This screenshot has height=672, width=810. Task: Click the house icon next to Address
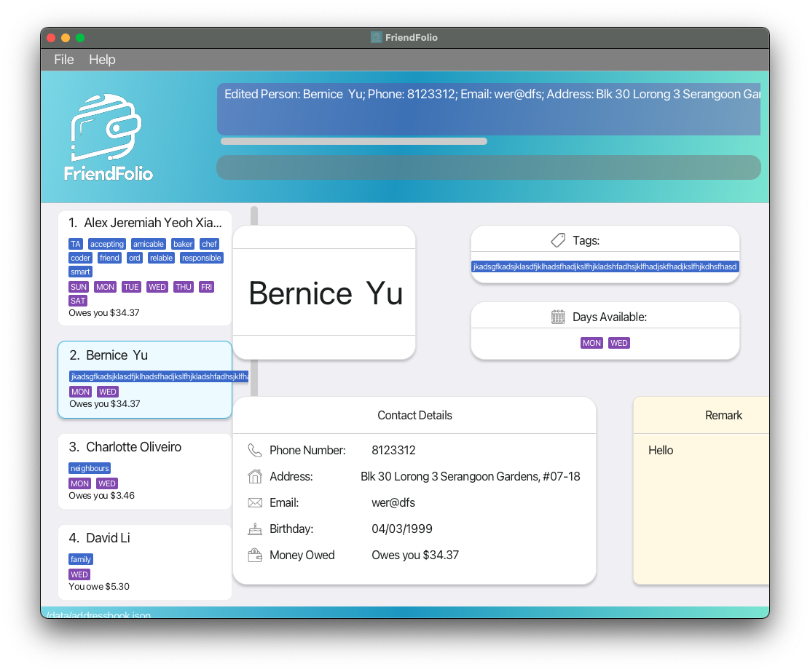pyautogui.click(x=255, y=476)
